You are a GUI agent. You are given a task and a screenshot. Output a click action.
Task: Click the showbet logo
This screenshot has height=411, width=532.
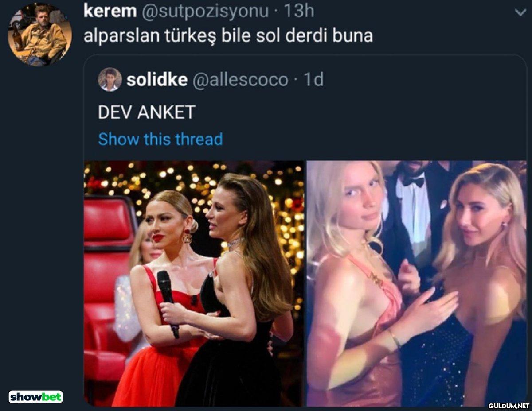click(36, 396)
